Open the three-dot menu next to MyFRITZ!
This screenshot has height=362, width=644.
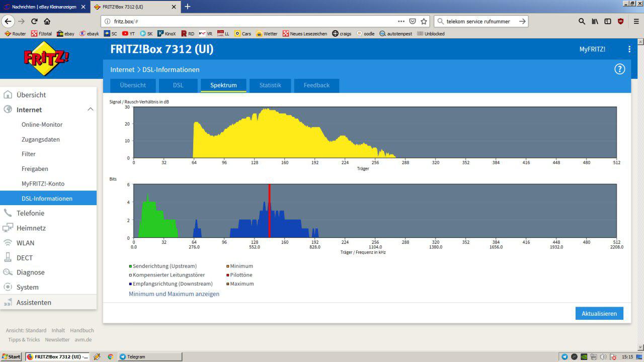point(629,49)
